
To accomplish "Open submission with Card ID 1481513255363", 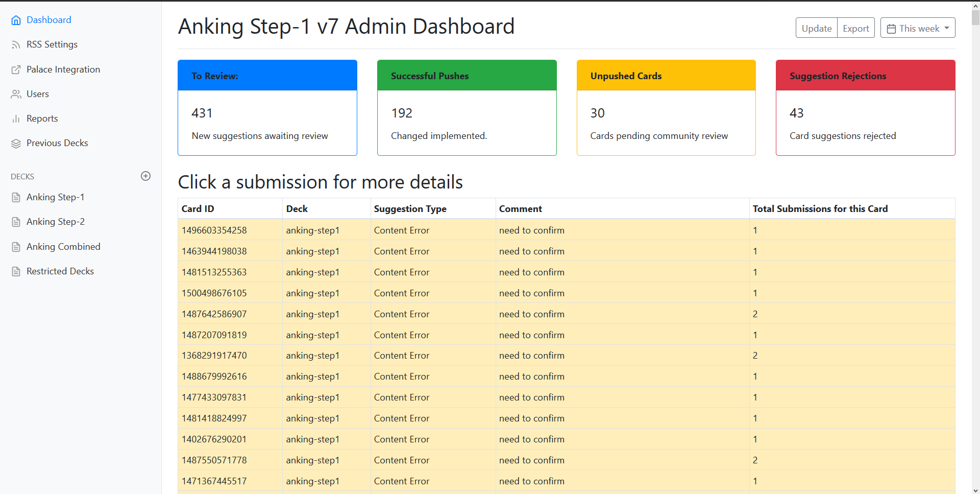I will point(567,272).
